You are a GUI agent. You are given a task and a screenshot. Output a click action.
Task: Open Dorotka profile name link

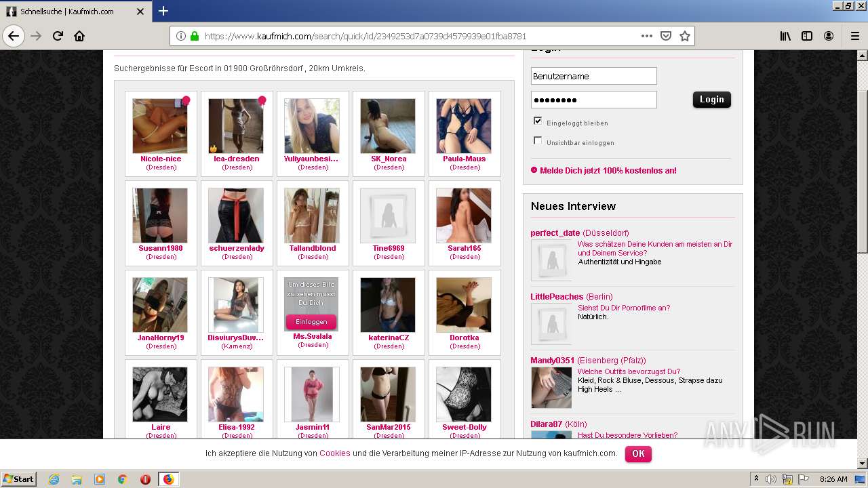click(x=465, y=338)
